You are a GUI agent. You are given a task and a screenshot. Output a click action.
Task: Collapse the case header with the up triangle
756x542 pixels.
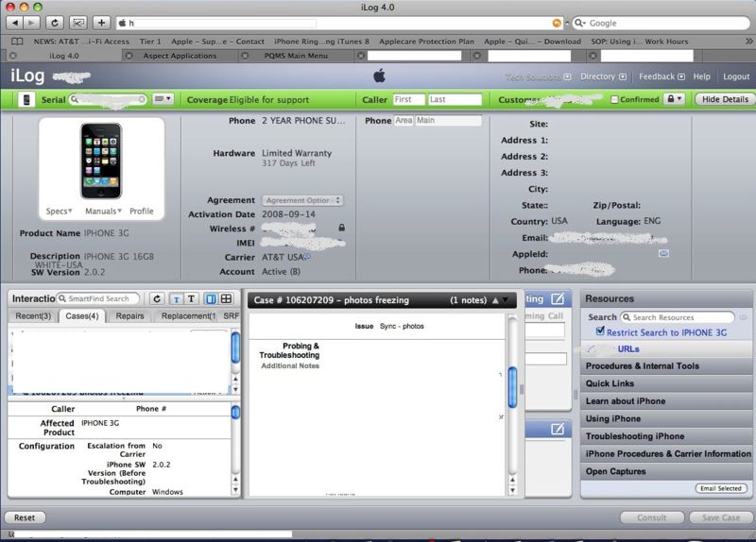tap(495, 300)
